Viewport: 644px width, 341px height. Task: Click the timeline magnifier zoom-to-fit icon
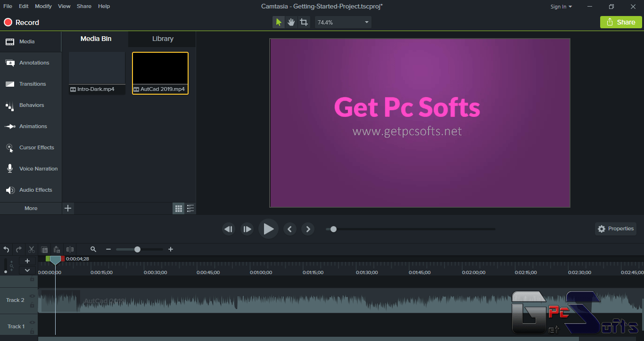pos(93,249)
